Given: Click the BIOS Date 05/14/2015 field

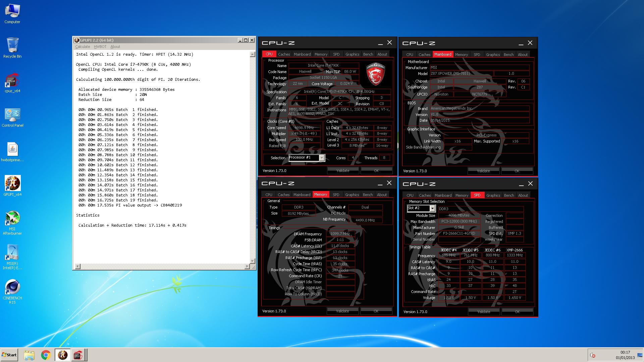Looking at the screenshot, I should (x=480, y=120).
